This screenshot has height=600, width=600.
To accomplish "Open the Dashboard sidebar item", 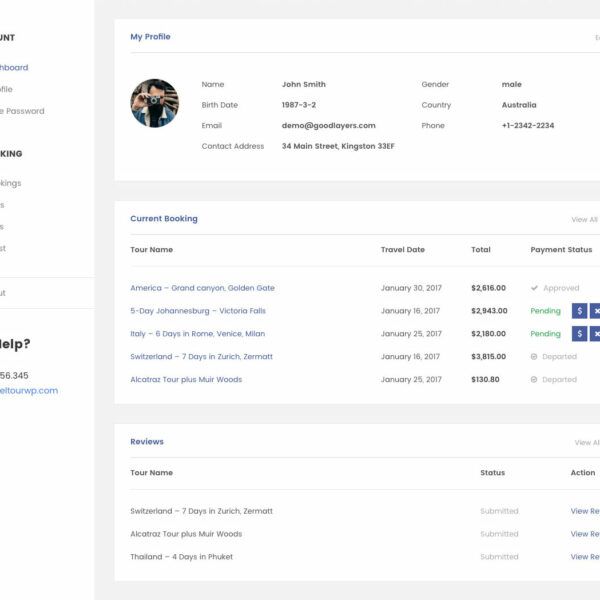I will 14,68.
